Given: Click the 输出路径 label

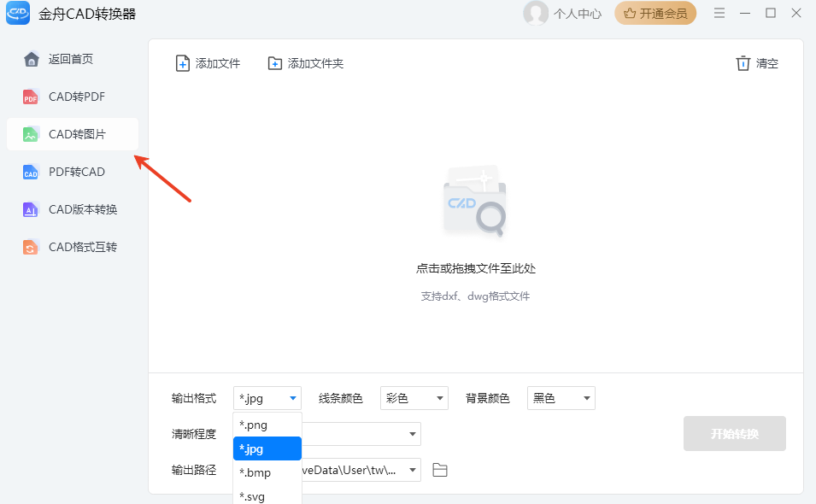Looking at the screenshot, I should pyautogui.click(x=194, y=470).
